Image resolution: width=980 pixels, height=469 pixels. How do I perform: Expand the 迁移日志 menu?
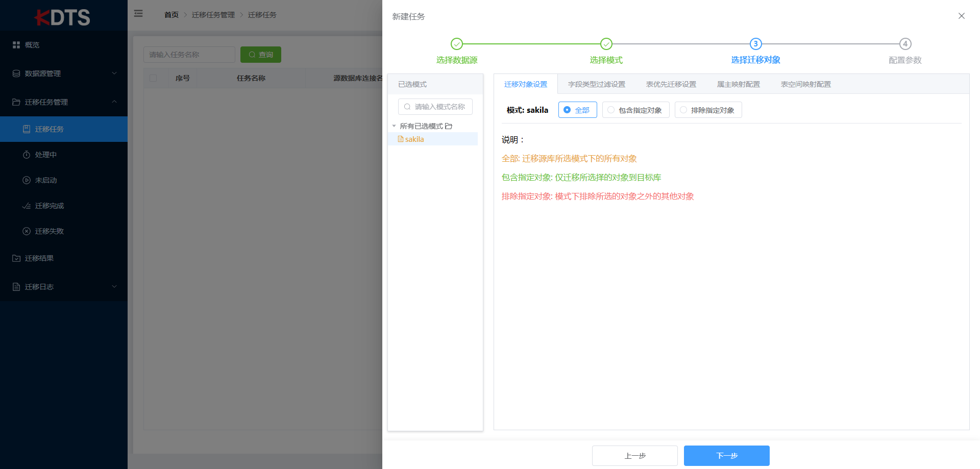(x=64, y=287)
